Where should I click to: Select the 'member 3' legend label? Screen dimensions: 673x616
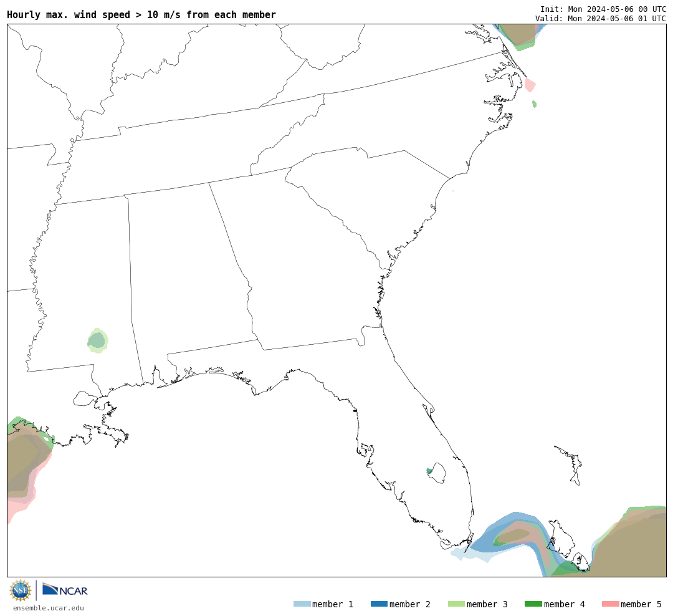(487, 604)
